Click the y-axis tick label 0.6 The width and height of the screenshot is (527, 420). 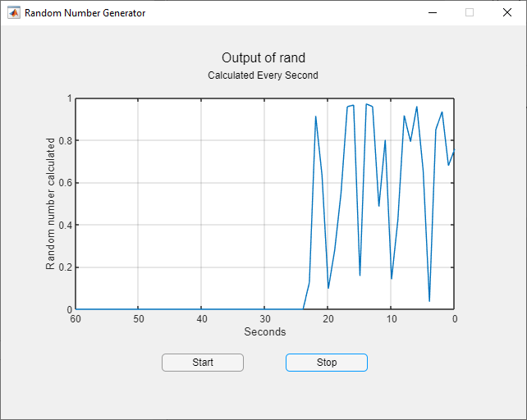click(x=66, y=183)
